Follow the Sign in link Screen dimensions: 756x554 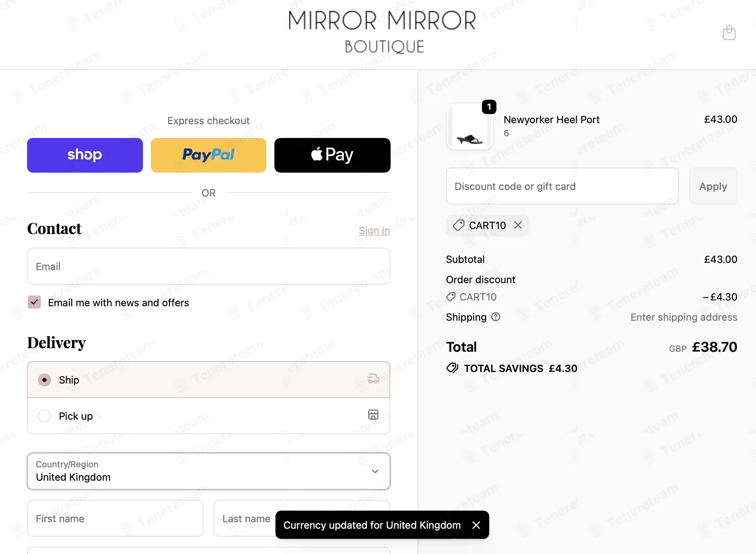point(374,230)
